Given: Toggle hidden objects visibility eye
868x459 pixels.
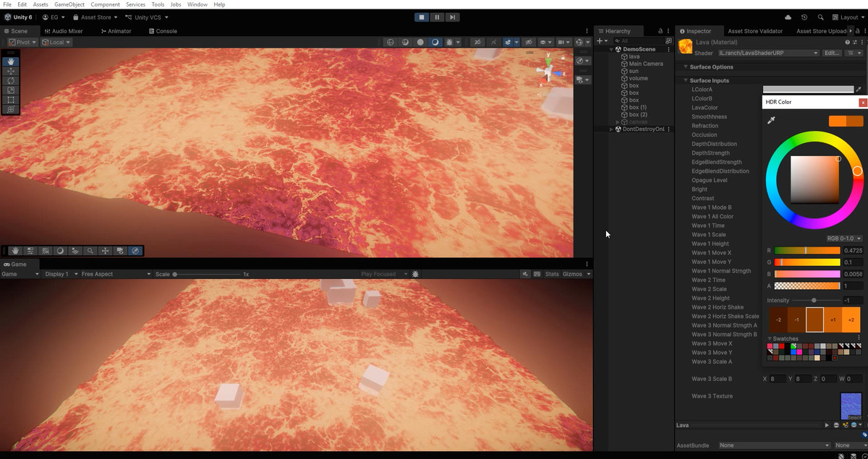Looking at the screenshot, I should click(x=529, y=42).
